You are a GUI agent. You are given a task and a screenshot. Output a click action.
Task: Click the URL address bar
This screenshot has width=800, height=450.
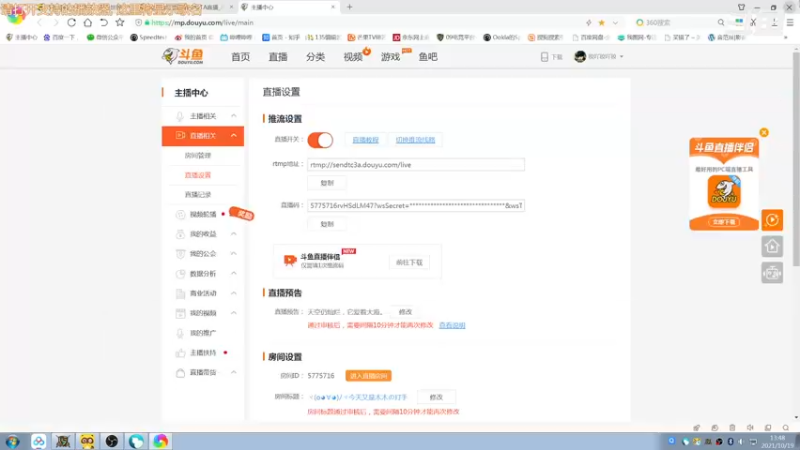coord(357,22)
